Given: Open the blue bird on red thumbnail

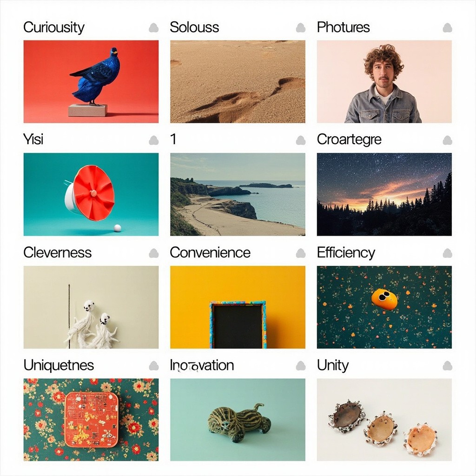Looking at the screenshot, I should pyautogui.click(x=91, y=82).
